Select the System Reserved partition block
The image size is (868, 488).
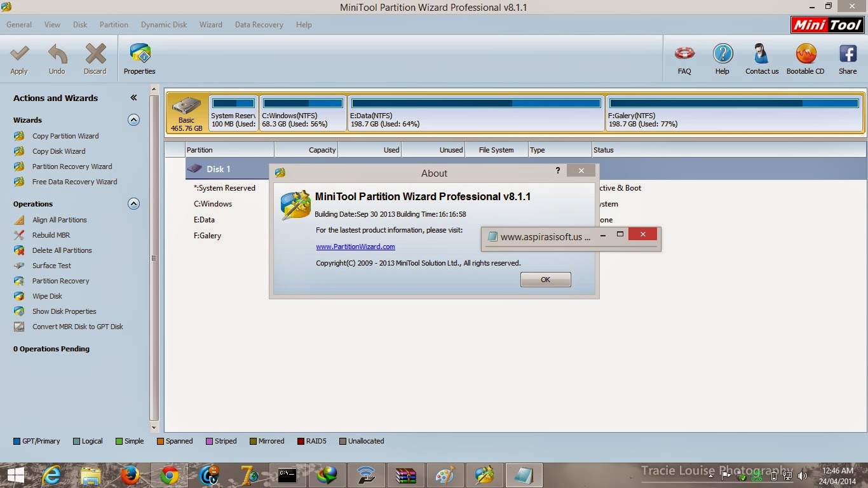pos(234,113)
